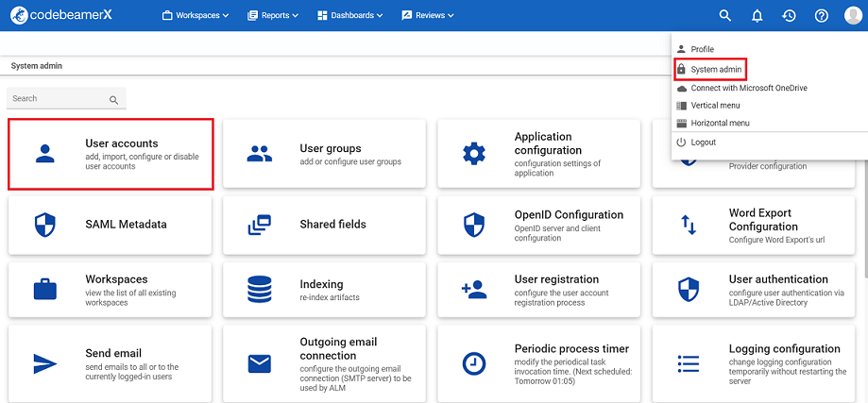The height and width of the screenshot is (403, 868).
Task: Click the Application configuration gear icon
Action: tap(473, 154)
